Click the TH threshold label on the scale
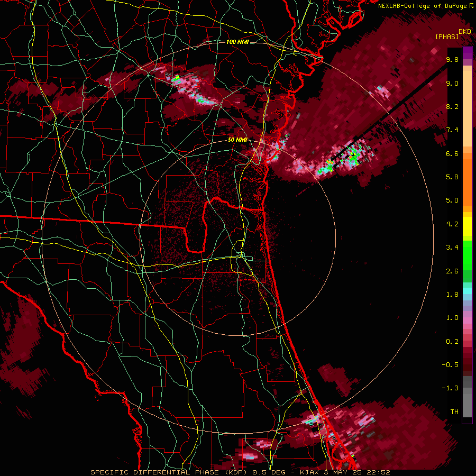The height and width of the screenshot is (476, 476). pos(454,412)
